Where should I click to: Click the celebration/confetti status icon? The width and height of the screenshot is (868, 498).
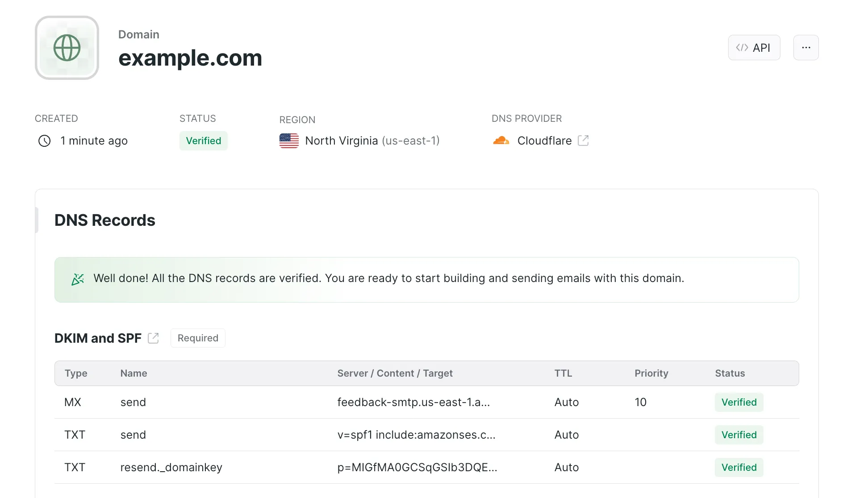(78, 278)
